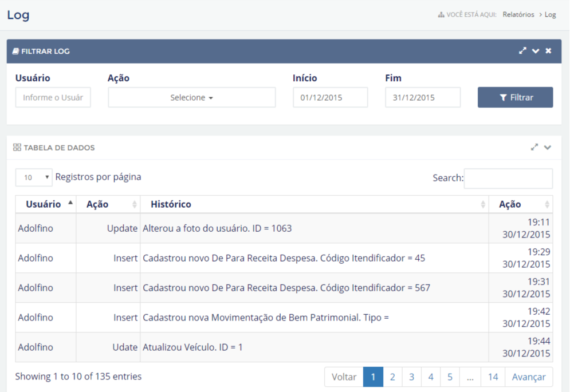570x392 pixels.
Task: Go to pagination page 5
Action: [450, 377]
